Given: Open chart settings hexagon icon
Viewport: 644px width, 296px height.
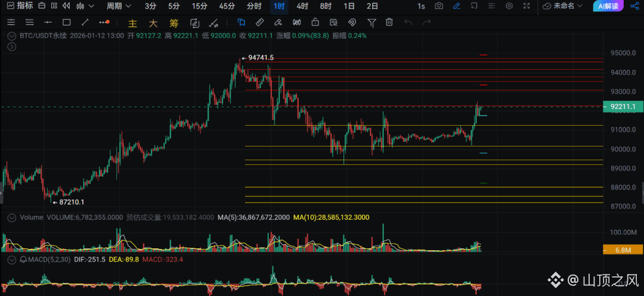Looking at the screenshot, I should tap(509, 6).
